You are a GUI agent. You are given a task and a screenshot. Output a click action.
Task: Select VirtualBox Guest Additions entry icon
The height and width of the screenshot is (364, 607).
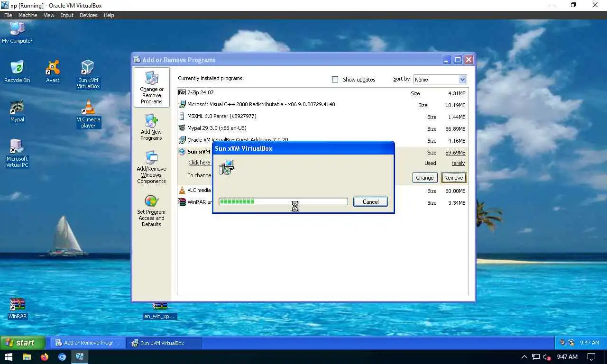coord(182,140)
